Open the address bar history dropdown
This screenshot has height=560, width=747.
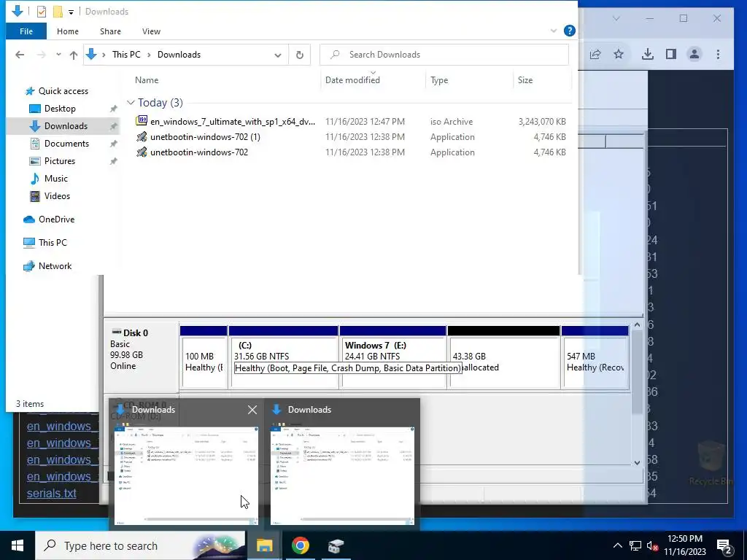(278, 55)
